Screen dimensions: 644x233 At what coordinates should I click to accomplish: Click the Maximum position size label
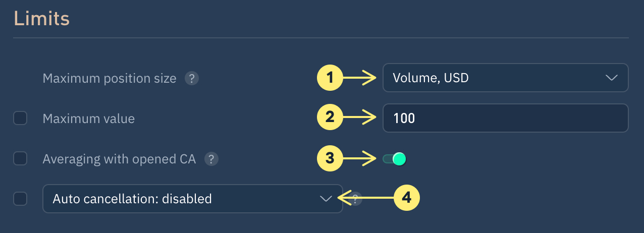[110, 79]
